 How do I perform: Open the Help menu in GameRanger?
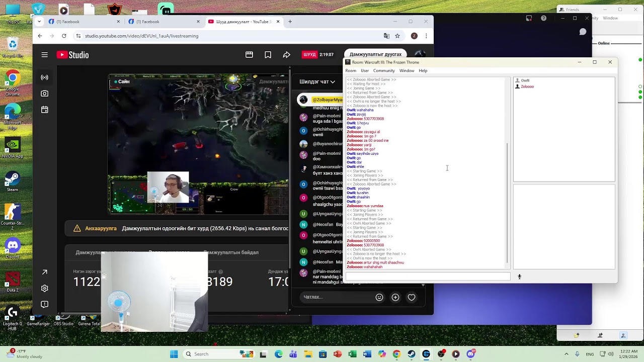coord(423,70)
